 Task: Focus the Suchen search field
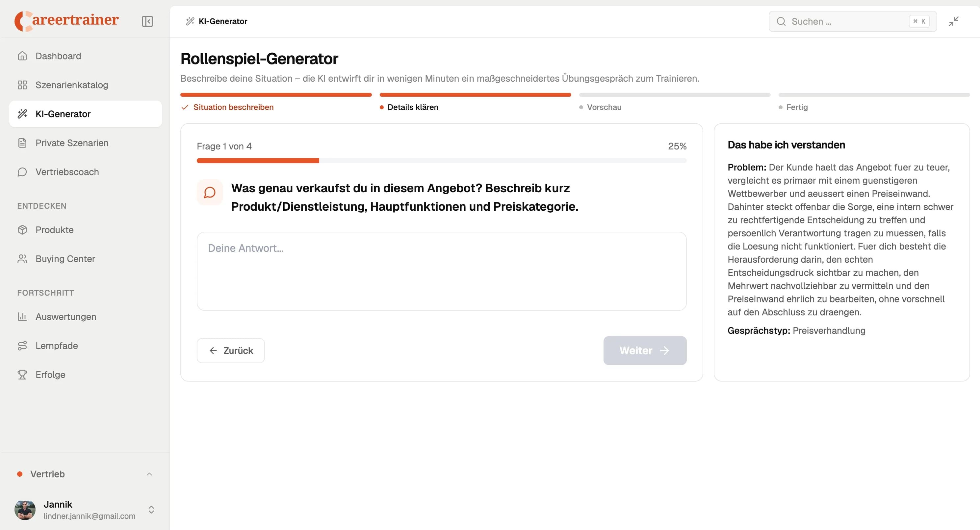[853, 21]
